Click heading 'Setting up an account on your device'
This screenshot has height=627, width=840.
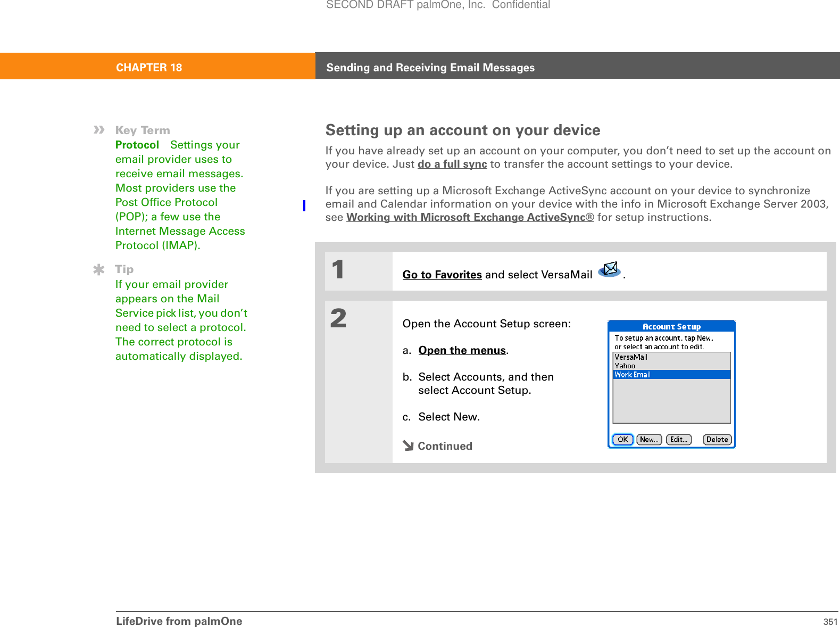pos(463,130)
